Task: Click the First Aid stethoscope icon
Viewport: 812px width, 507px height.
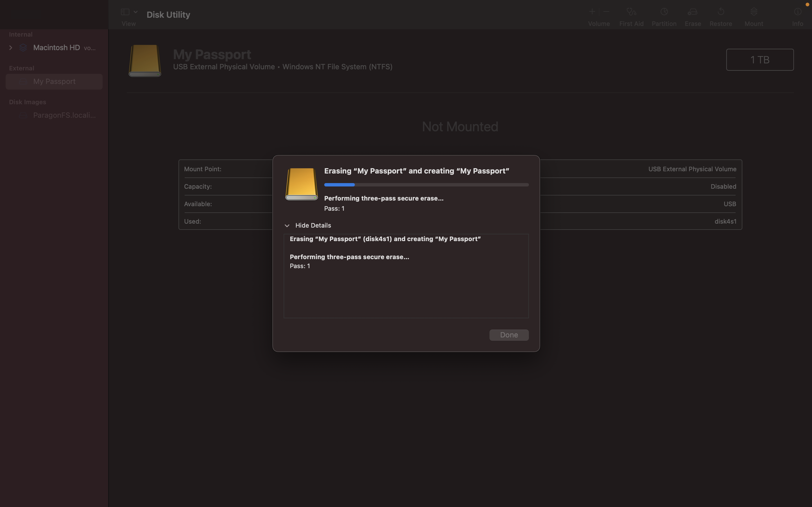Action: click(x=631, y=12)
